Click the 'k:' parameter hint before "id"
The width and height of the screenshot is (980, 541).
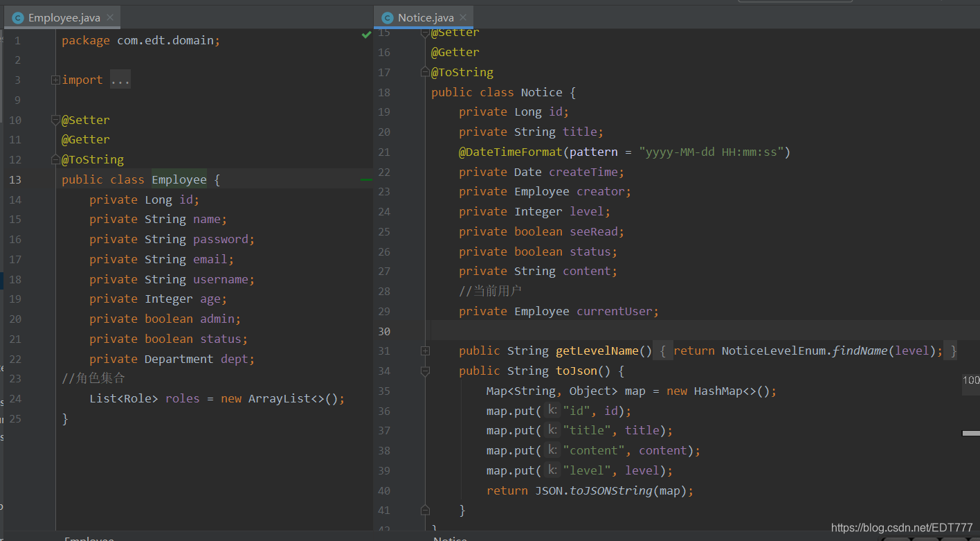click(552, 411)
